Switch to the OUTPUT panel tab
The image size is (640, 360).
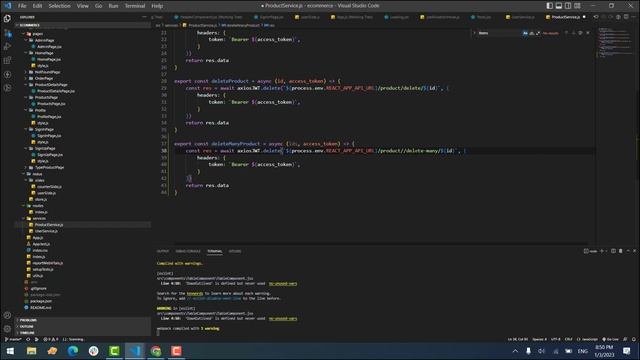click(162, 251)
